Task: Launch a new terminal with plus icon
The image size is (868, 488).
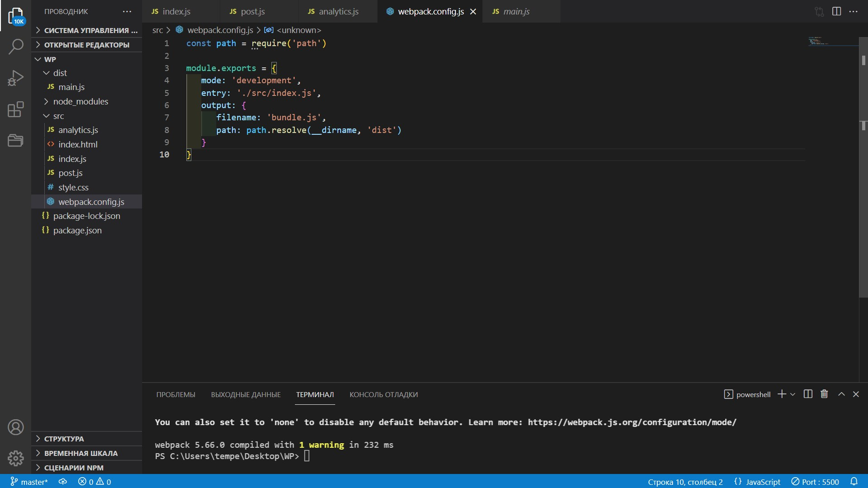Action: [x=782, y=394]
